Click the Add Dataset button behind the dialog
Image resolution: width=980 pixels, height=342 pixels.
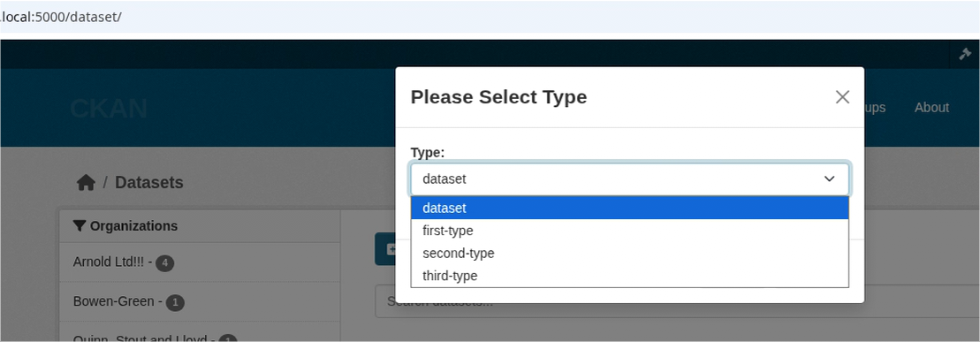click(x=385, y=249)
